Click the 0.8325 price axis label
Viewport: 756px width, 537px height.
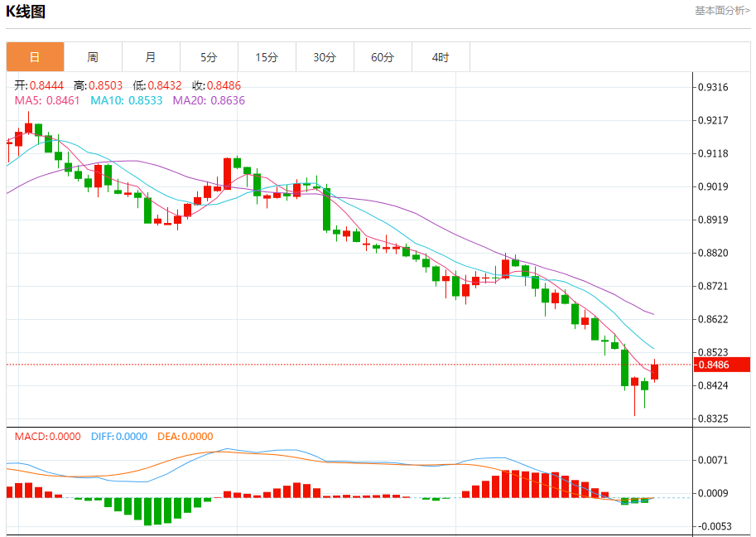(x=713, y=418)
